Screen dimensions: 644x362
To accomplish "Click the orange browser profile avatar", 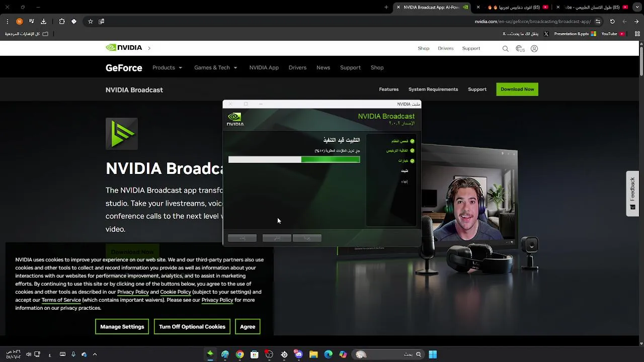I will 19,22.
